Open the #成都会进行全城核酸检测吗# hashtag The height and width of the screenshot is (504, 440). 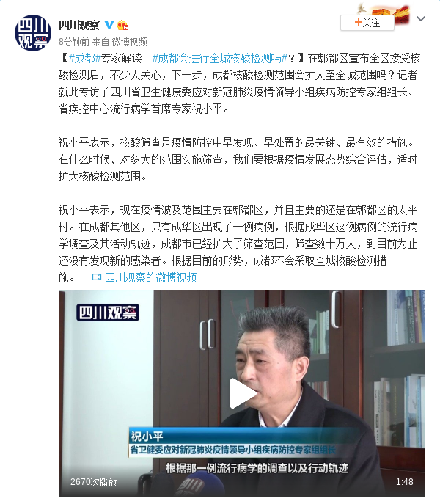point(220,58)
